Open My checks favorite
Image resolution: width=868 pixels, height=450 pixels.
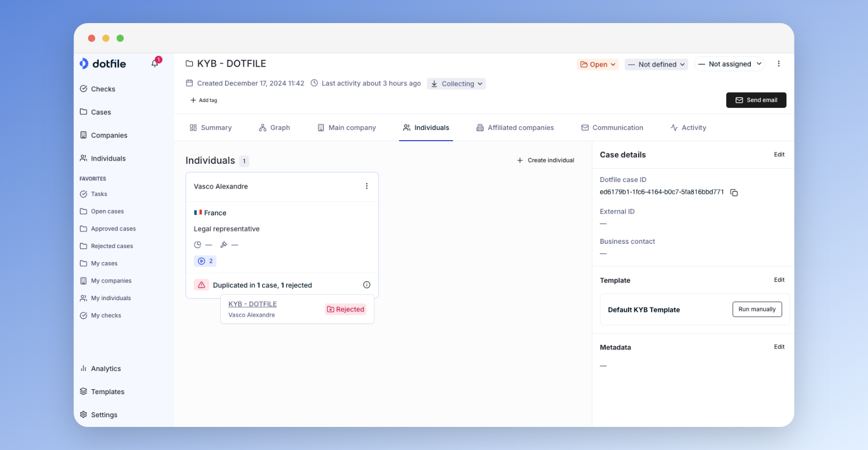pyautogui.click(x=100, y=315)
